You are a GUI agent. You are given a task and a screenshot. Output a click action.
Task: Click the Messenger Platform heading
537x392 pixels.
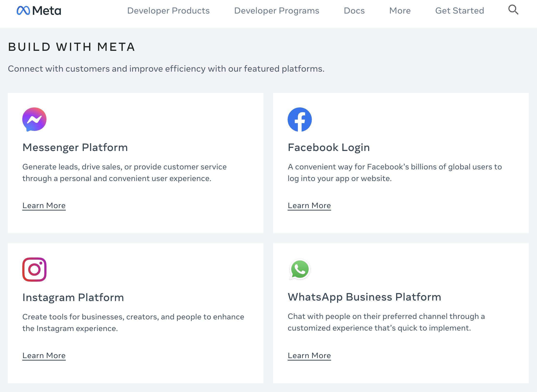tap(75, 148)
